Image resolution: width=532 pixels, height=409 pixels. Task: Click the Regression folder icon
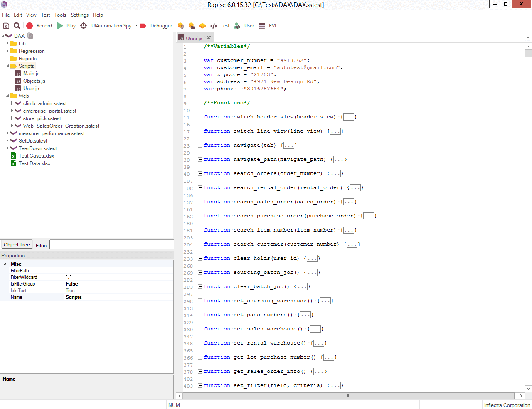[x=13, y=51]
